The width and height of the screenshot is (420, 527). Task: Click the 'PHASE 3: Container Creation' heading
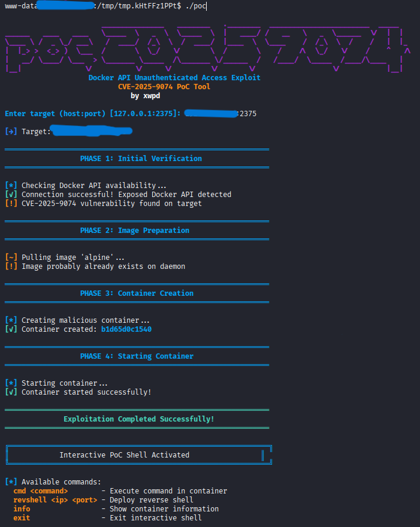[x=137, y=293]
